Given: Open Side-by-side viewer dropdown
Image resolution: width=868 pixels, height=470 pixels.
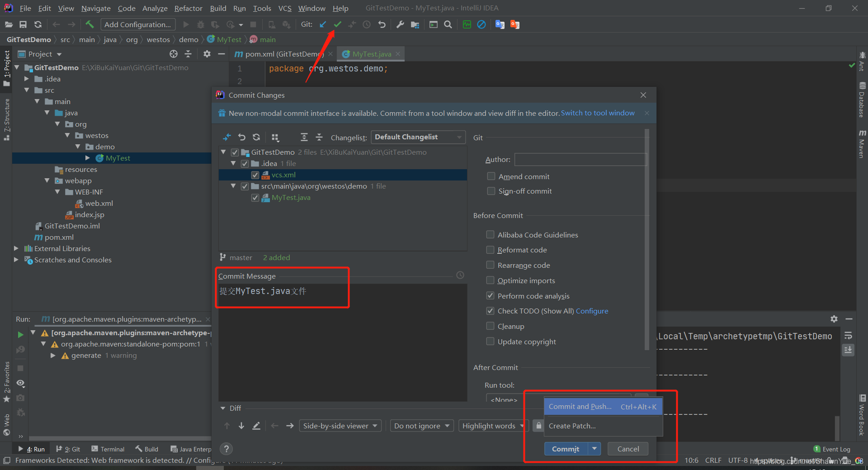Looking at the screenshot, I should pos(340,426).
